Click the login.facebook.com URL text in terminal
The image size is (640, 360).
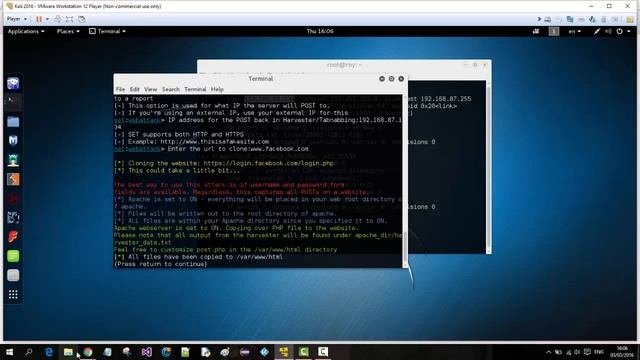tap(268, 163)
